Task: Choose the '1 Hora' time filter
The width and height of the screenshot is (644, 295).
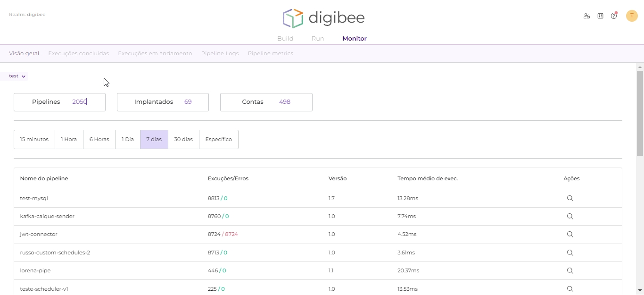Action: pos(69,140)
